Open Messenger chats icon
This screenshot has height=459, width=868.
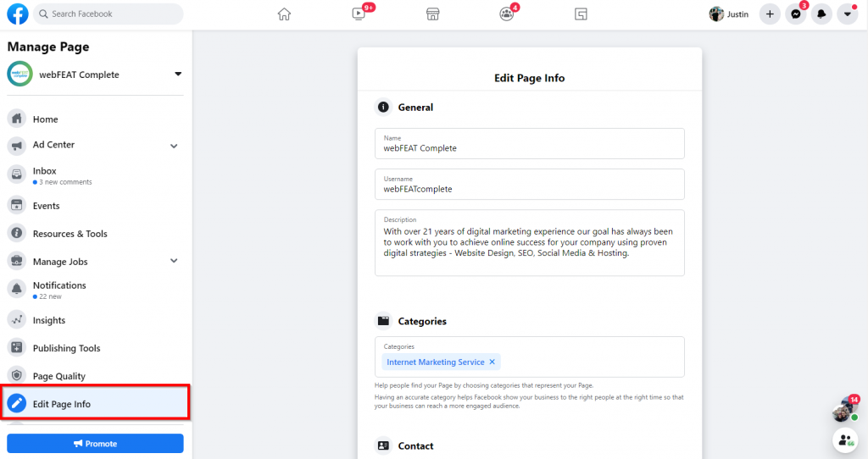[x=795, y=14]
